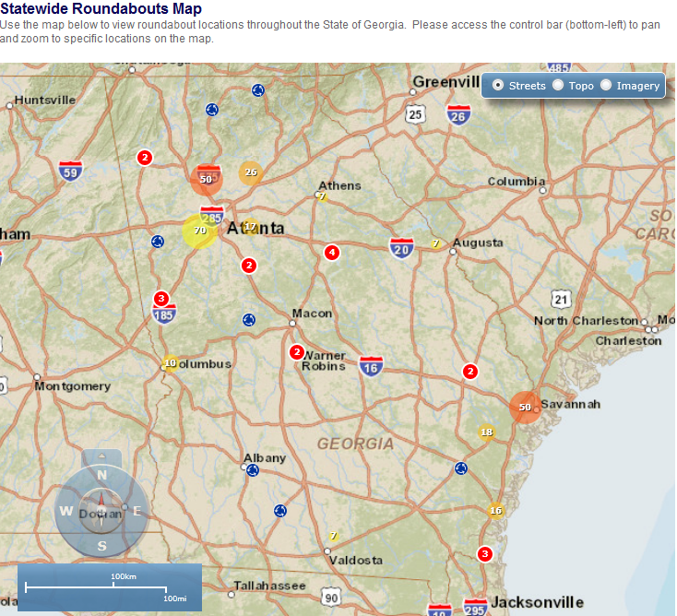
Task: Click the Savannah city label
Action: click(x=570, y=404)
